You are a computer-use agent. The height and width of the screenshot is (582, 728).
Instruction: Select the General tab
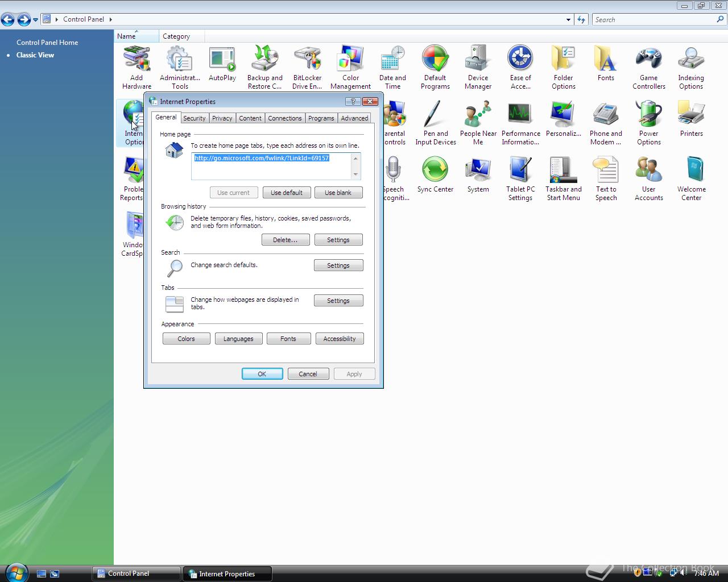coord(166,117)
